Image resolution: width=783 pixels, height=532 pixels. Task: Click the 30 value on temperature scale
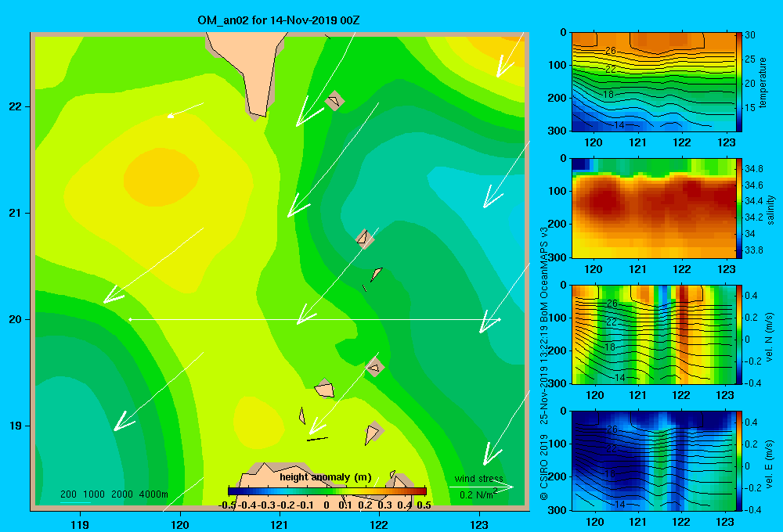(x=750, y=35)
